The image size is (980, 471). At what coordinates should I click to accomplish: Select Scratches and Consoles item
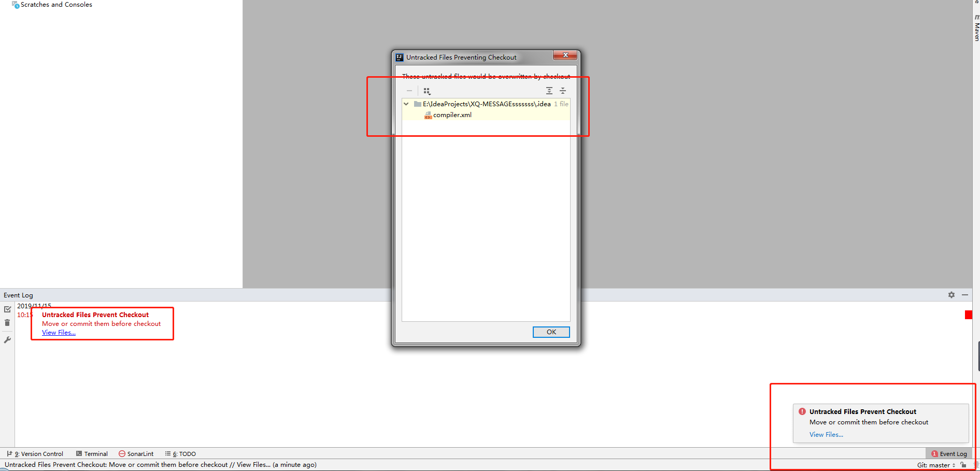pyautogui.click(x=55, y=5)
